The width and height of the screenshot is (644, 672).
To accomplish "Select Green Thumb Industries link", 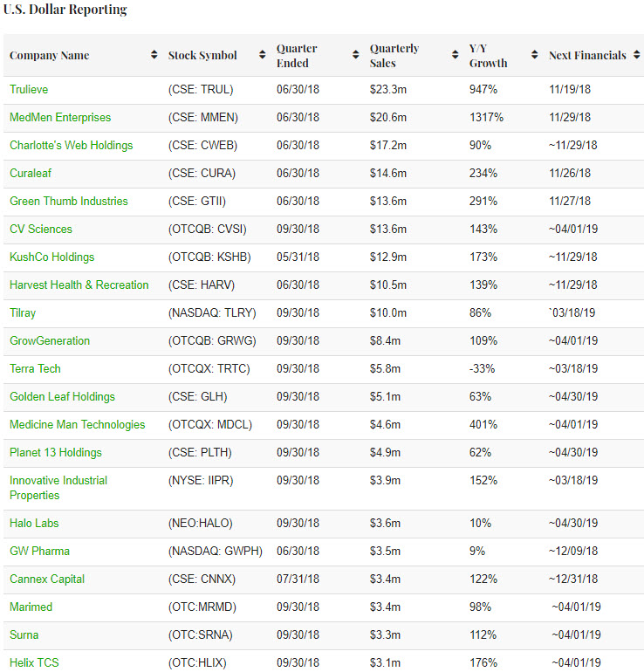I will pos(68,201).
